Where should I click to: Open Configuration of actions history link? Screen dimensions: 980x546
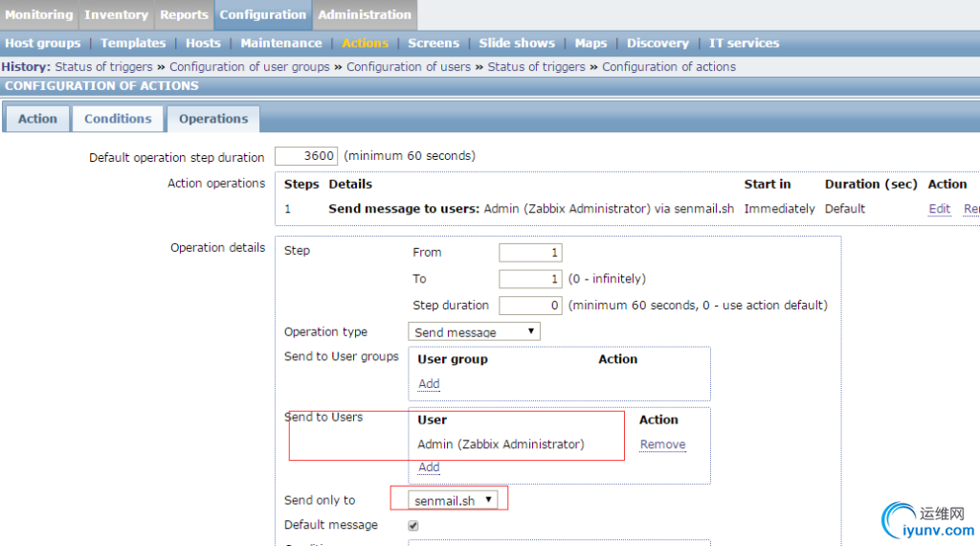click(x=669, y=67)
